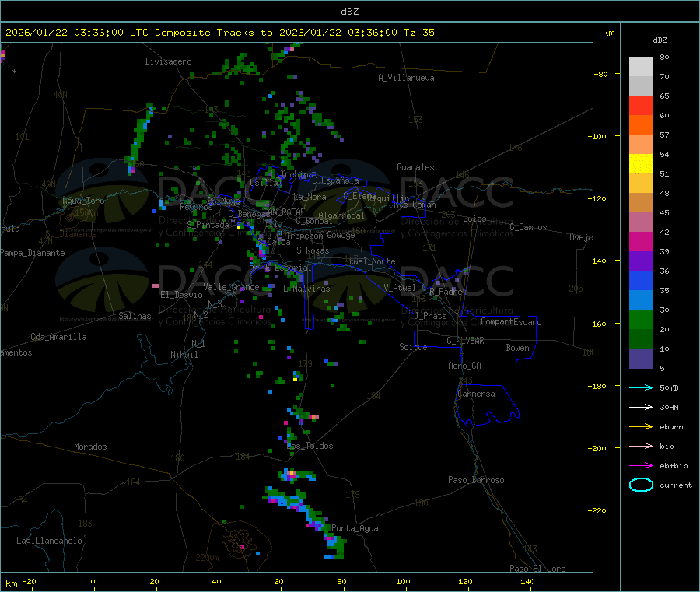Image resolution: width=700 pixels, height=592 pixels.
Task: Click the cyan 'current' ellipse legend icon
Action: coord(641,485)
